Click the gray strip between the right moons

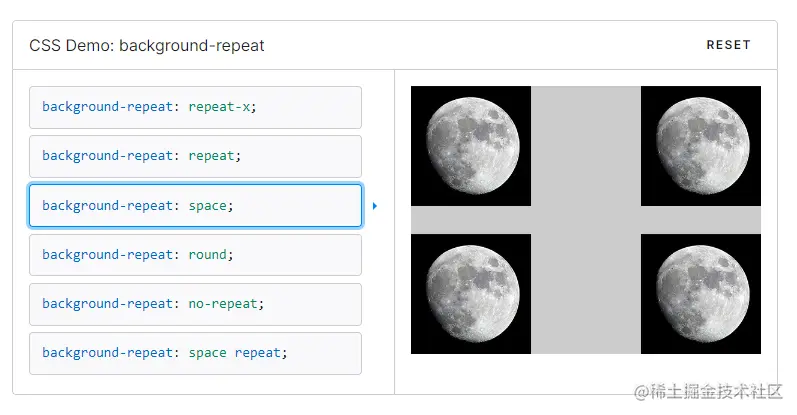pos(701,220)
